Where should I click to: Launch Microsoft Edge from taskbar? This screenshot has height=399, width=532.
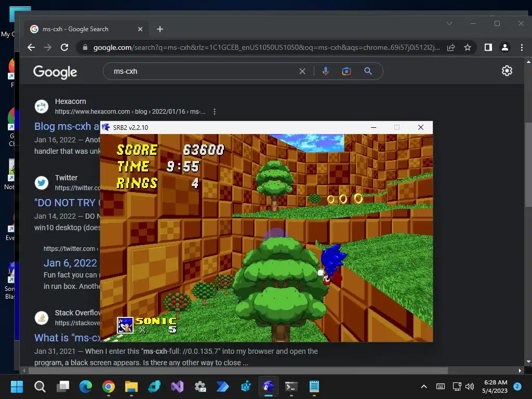tap(86, 387)
